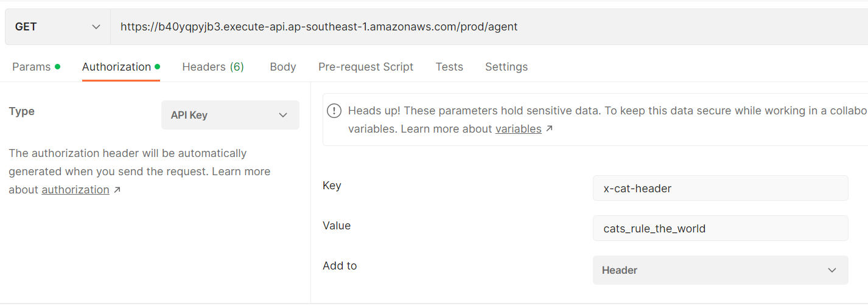
Task: Open the Settings tab
Action: [x=506, y=67]
